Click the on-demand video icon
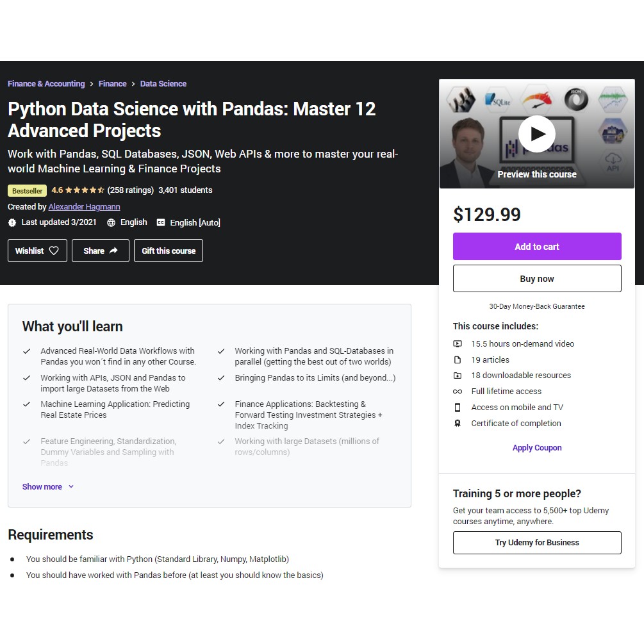Screen dimensions: 644x644 (458, 344)
